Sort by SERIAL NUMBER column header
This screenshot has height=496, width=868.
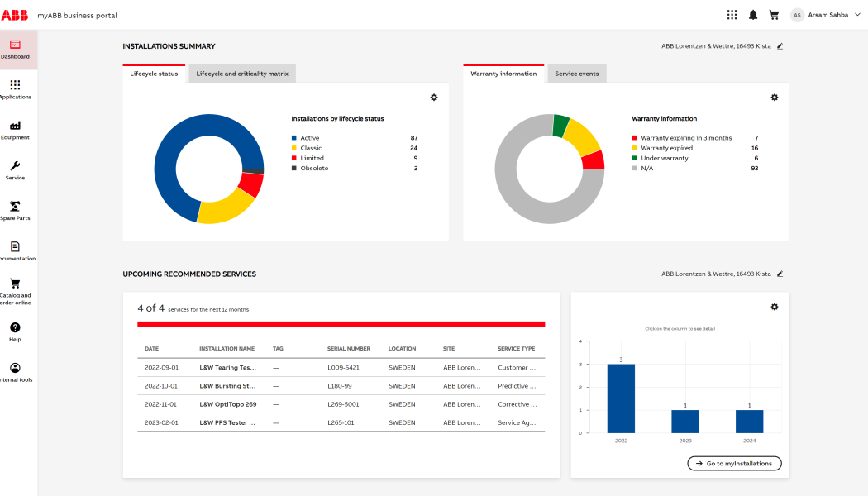pyautogui.click(x=349, y=349)
